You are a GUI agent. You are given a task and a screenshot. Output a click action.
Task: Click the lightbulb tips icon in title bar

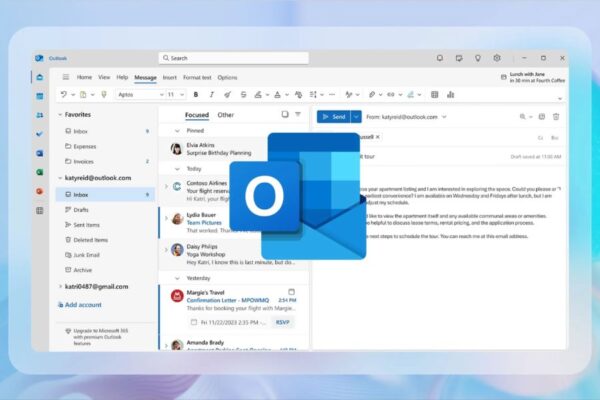pos(478,58)
